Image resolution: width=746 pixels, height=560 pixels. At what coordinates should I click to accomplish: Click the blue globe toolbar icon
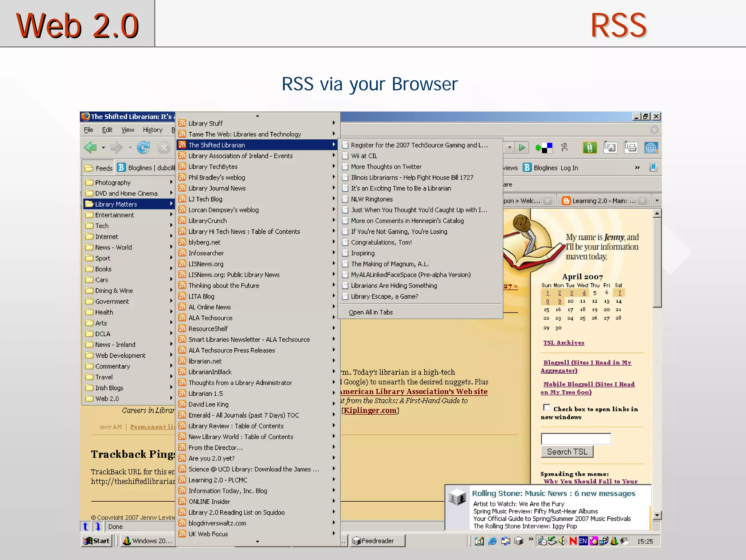pos(651,148)
